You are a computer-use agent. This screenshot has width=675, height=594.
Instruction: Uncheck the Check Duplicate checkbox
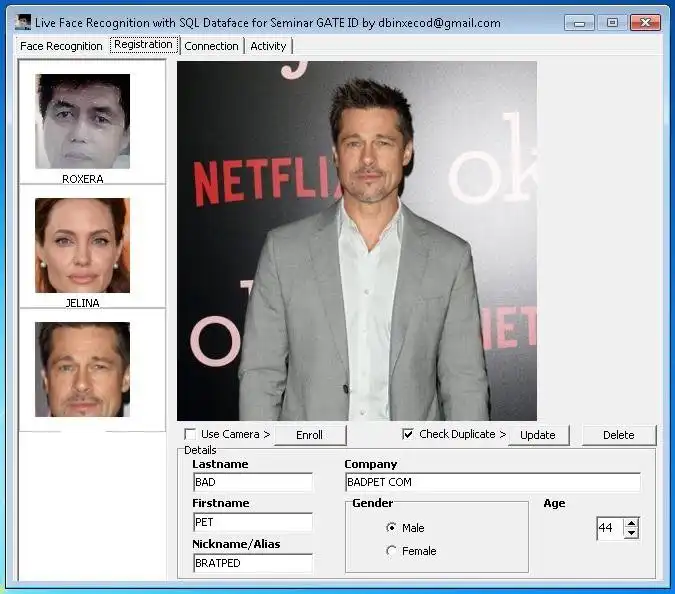pyautogui.click(x=408, y=434)
